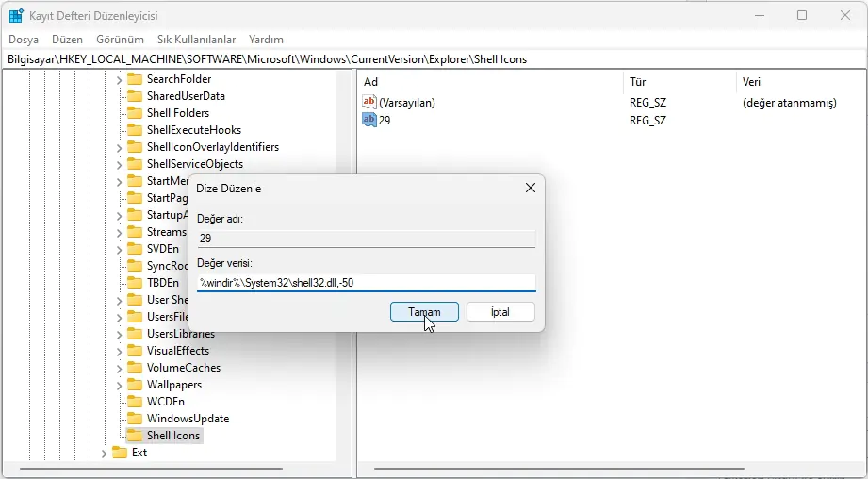Viewport: 868px width, 479px height.
Task: Click the ShellServiceObjects folder icon
Action: (x=135, y=164)
